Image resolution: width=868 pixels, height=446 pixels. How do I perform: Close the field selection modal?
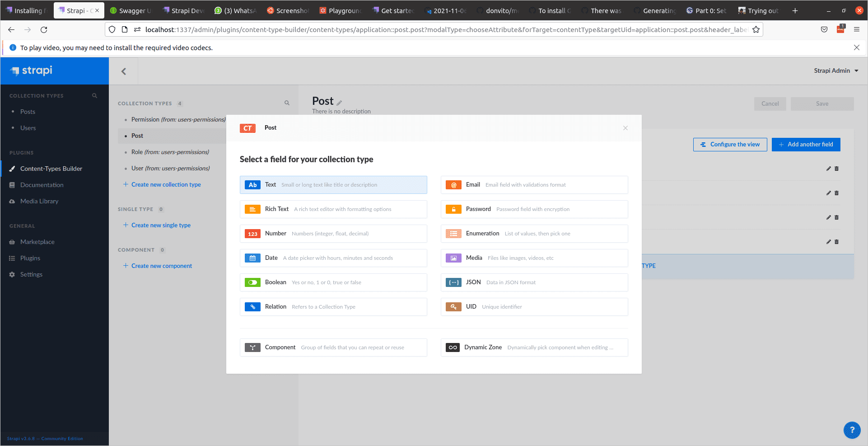(x=625, y=128)
